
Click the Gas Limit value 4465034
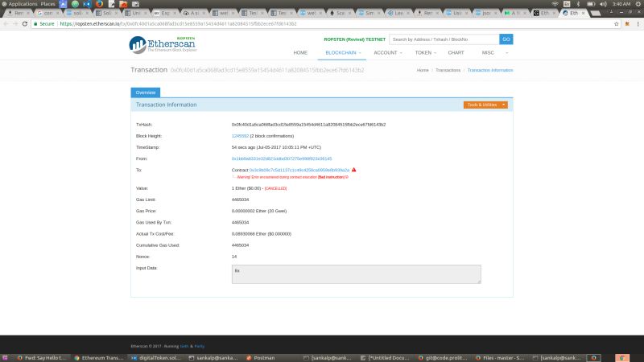click(x=240, y=200)
